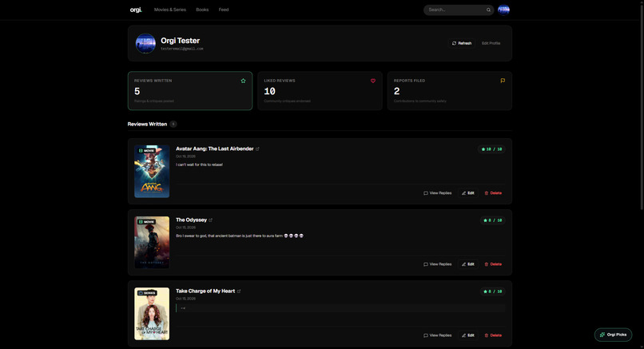
Task: Open The Odyssey movie poster
Action: pyautogui.click(x=152, y=242)
